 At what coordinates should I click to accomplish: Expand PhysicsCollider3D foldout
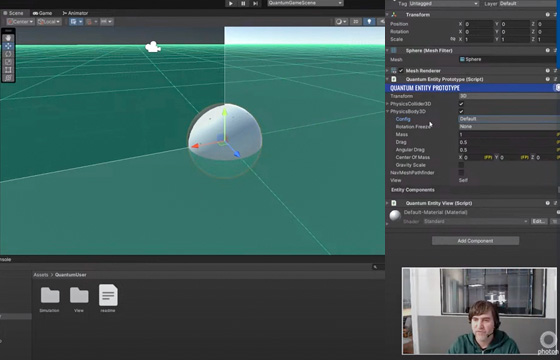pyautogui.click(x=388, y=104)
